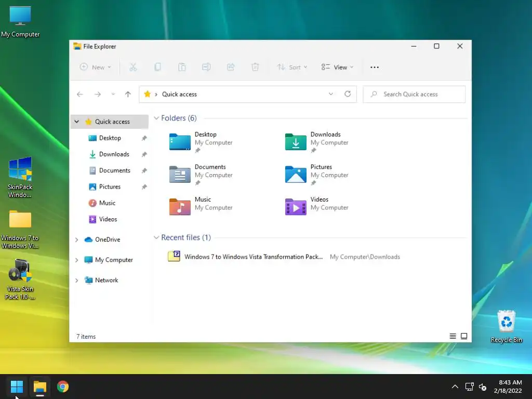This screenshot has height=399, width=532.
Task: Open the Sort dropdown menu
Action: coord(292,67)
